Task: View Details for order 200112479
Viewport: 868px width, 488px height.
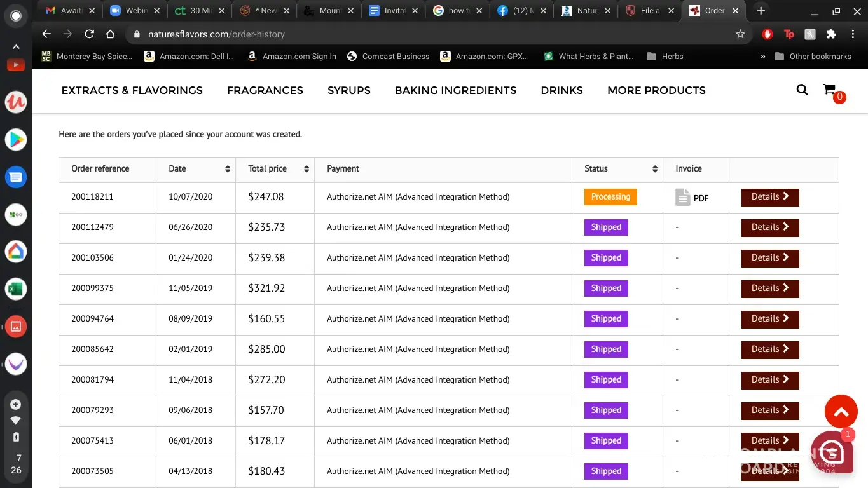Action: point(769,227)
